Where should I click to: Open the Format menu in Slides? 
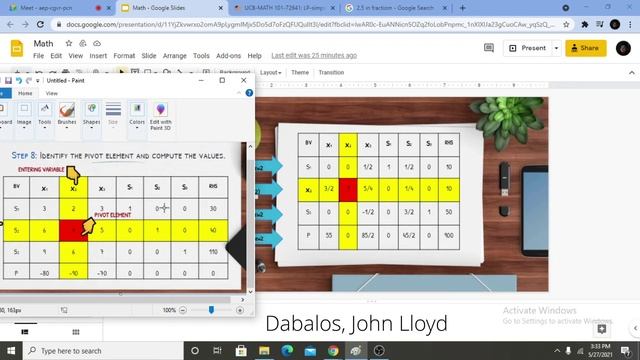(x=124, y=56)
